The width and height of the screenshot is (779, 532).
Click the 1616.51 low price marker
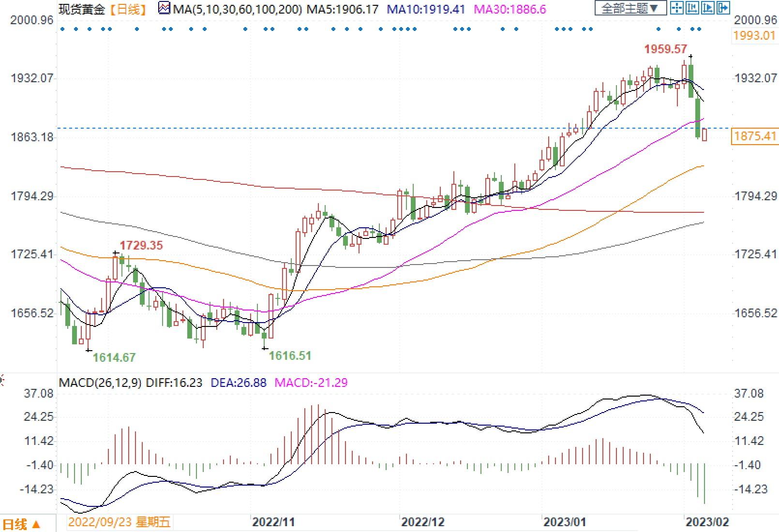click(x=290, y=356)
